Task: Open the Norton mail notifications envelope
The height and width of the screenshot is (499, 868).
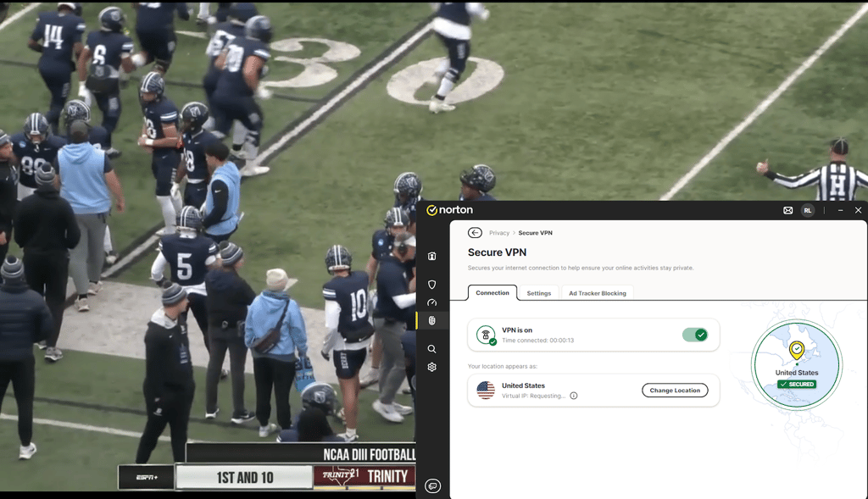Action: 787,210
